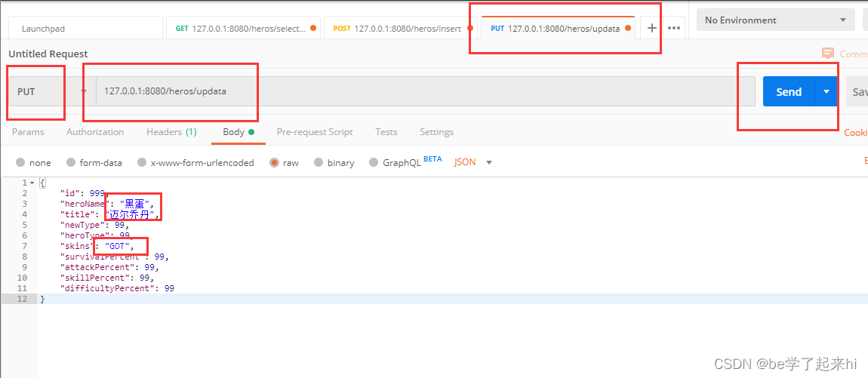Click the BETA label beside GraphQL
The image size is (868, 378).
pos(433,159)
